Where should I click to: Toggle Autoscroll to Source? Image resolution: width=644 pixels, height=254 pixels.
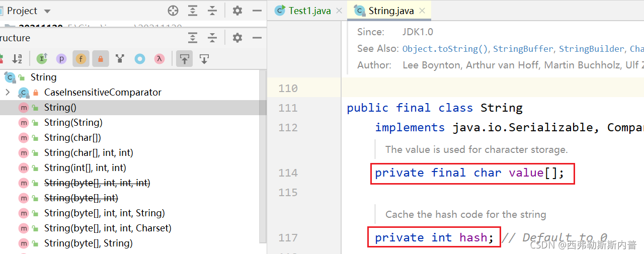click(185, 59)
